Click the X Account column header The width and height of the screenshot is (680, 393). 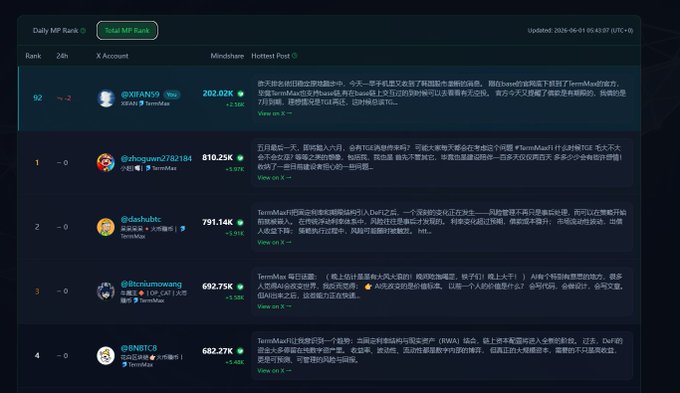[112, 56]
